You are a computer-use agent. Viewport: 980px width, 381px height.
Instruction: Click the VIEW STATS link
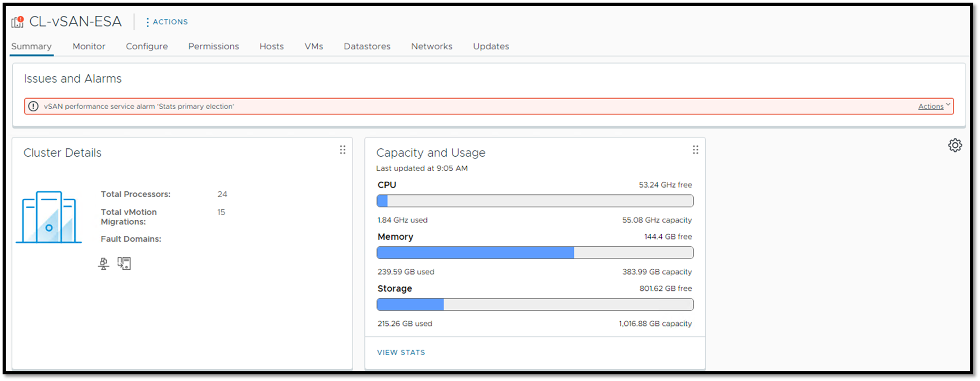point(401,352)
